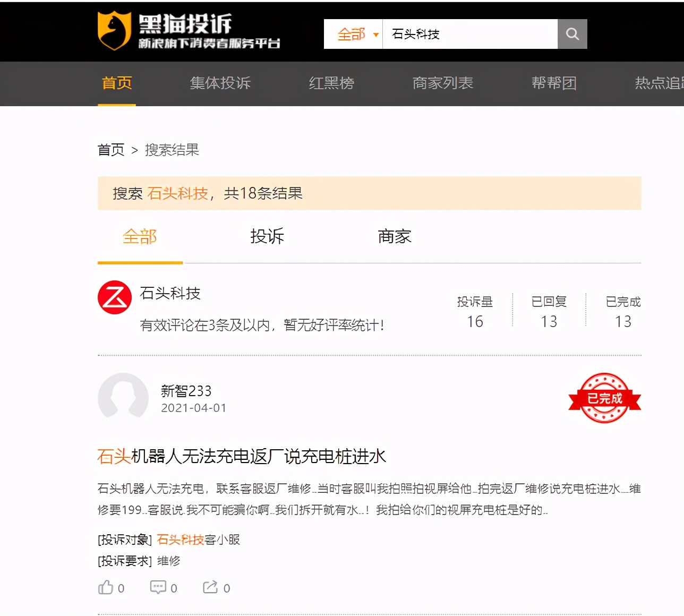Click the 已完成 red status stamp

coord(604,398)
